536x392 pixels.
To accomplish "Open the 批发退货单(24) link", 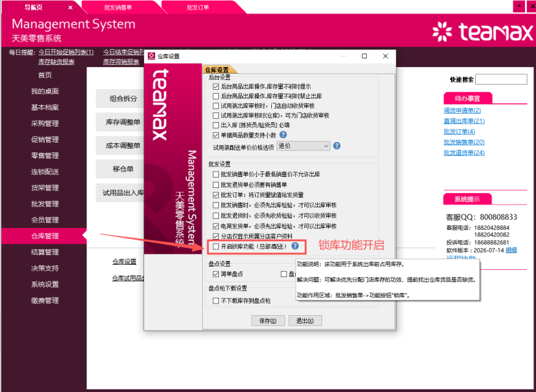I will pos(464,153).
